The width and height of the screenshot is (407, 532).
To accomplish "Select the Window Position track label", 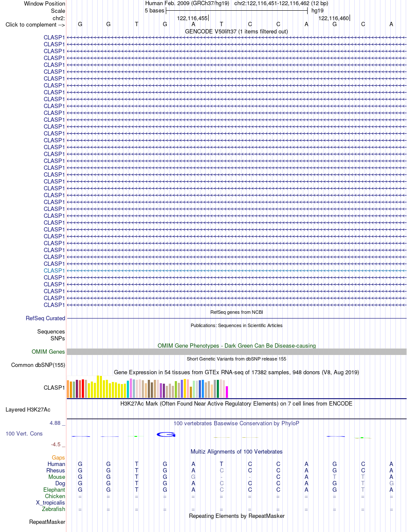I will 45,3.
